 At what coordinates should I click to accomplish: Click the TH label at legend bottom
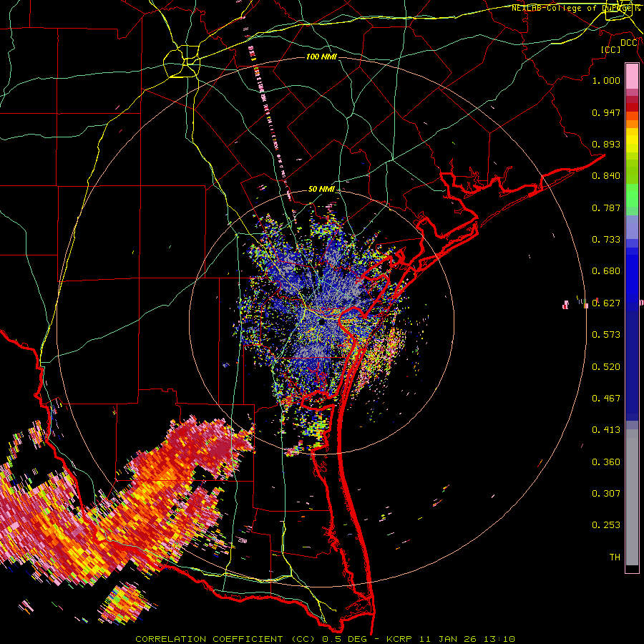point(615,557)
